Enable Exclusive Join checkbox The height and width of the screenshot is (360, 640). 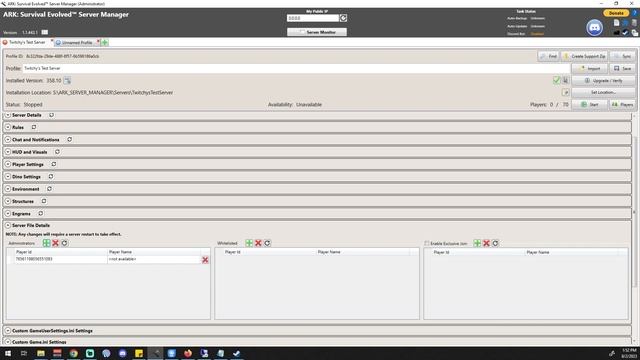pyautogui.click(x=427, y=243)
